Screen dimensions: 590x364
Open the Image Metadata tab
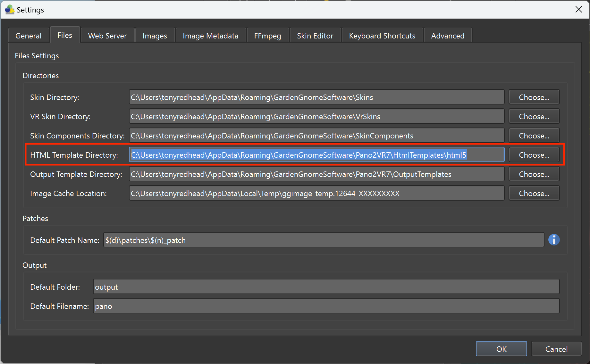(211, 36)
